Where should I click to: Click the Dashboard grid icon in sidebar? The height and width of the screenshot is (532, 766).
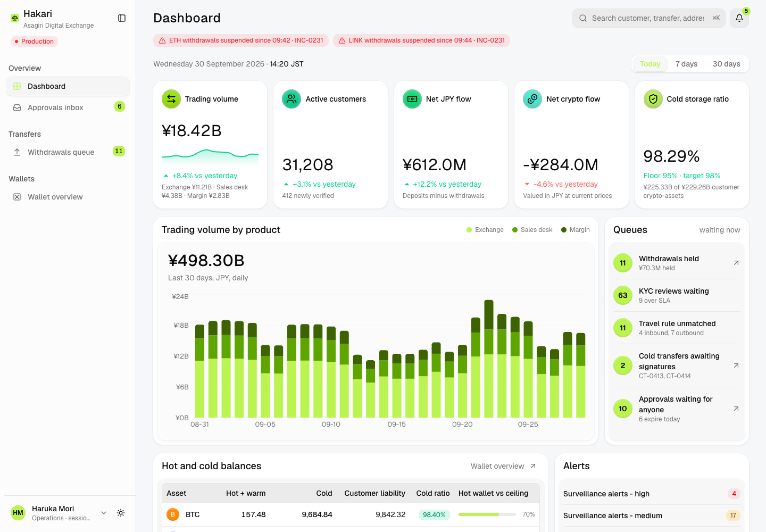point(17,86)
